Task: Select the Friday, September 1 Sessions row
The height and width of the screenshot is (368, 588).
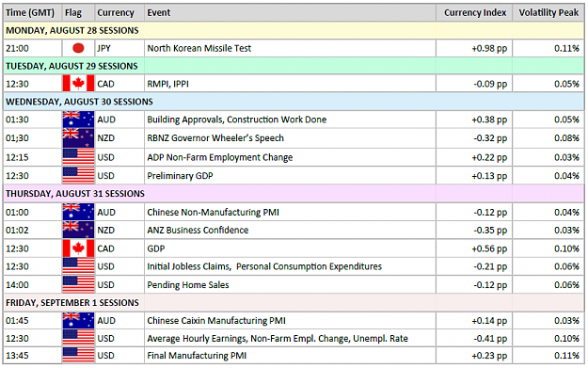Action: 294,303
